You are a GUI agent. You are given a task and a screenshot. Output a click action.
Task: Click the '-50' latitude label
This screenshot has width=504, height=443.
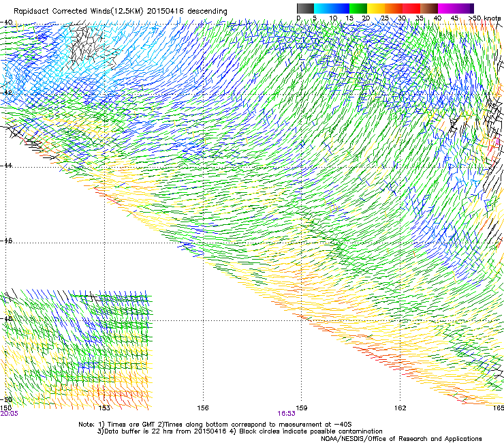point(6,399)
